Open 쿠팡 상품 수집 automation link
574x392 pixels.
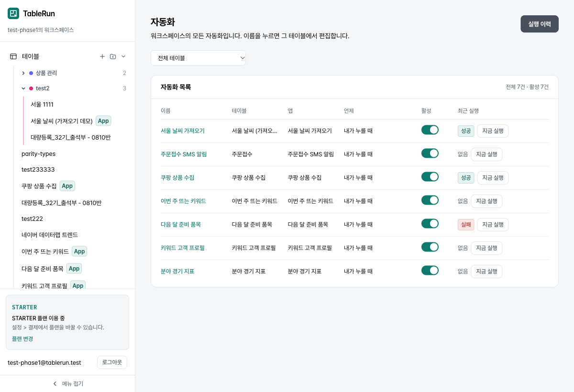click(177, 178)
